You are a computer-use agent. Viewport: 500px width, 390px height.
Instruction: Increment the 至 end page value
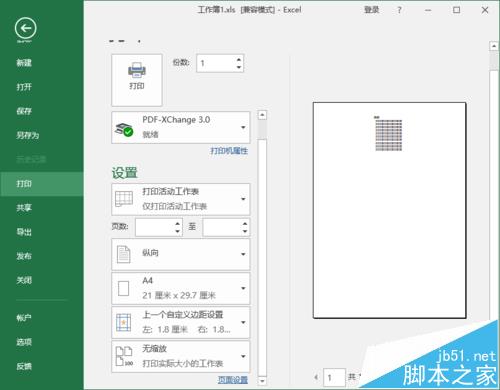(245, 224)
